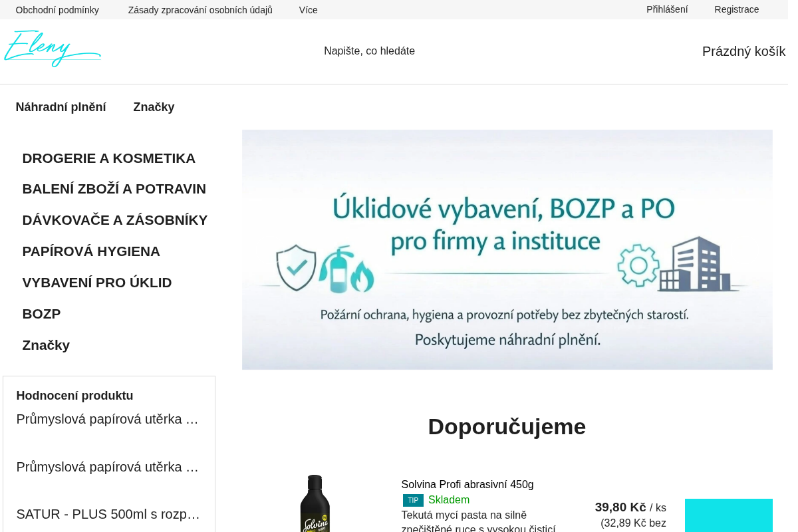This screenshot has height=532, width=798.
Task: Open Značky in the sidebar categories
Action: coord(46,345)
